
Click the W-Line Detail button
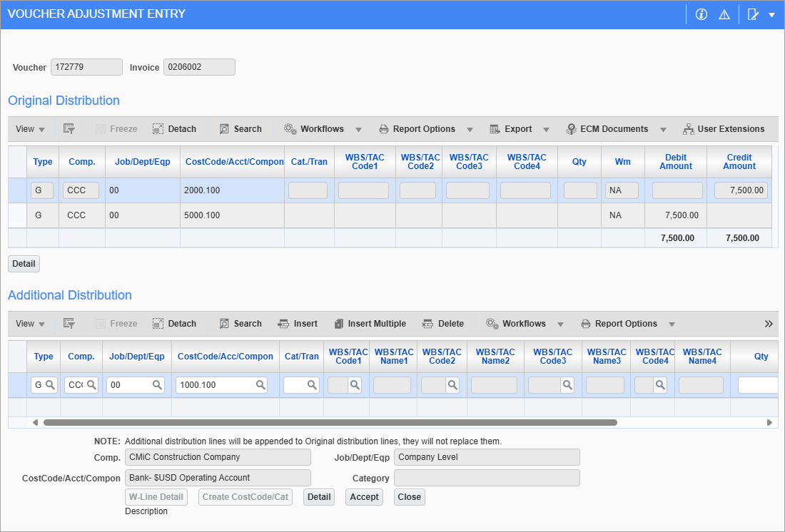coord(156,497)
